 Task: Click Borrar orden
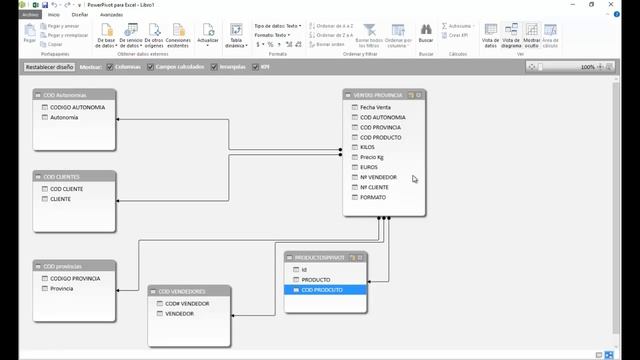pyautogui.click(x=327, y=44)
